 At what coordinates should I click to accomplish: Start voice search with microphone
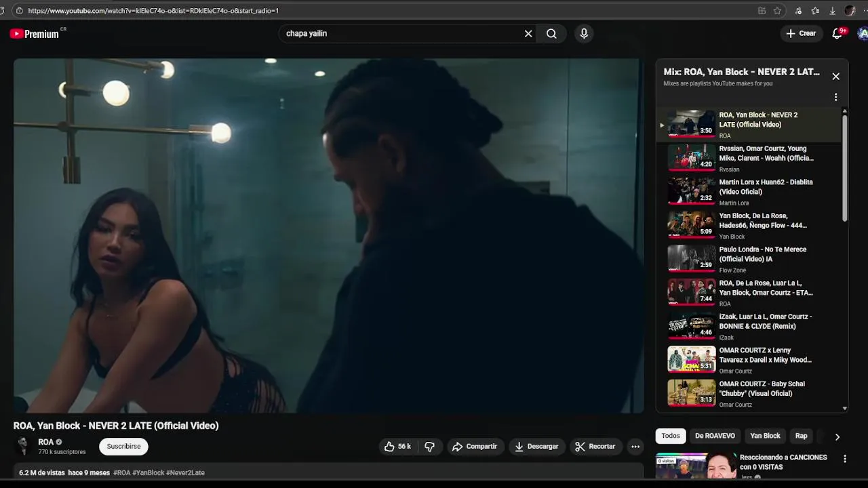coord(584,33)
